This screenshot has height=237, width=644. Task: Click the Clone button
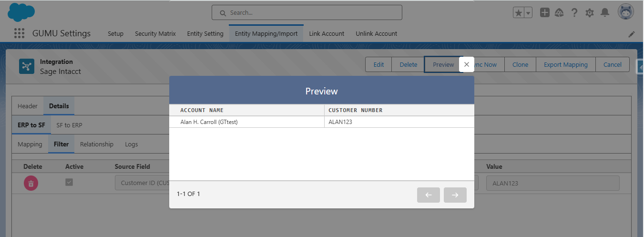(x=520, y=64)
